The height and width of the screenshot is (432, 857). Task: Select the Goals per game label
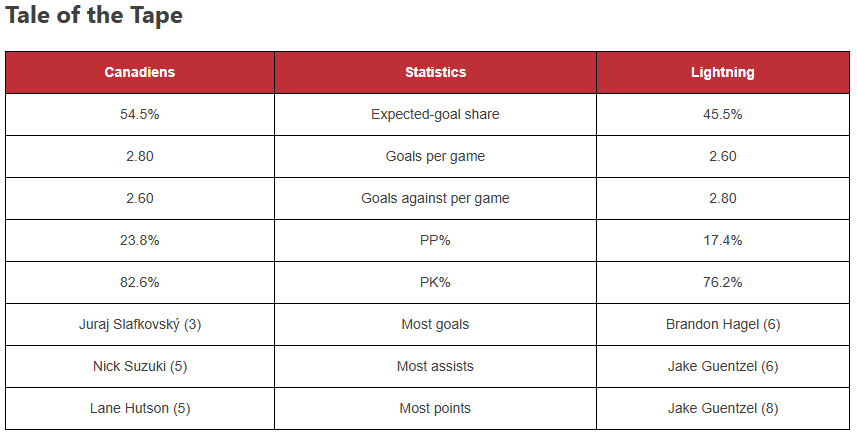click(436, 156)
